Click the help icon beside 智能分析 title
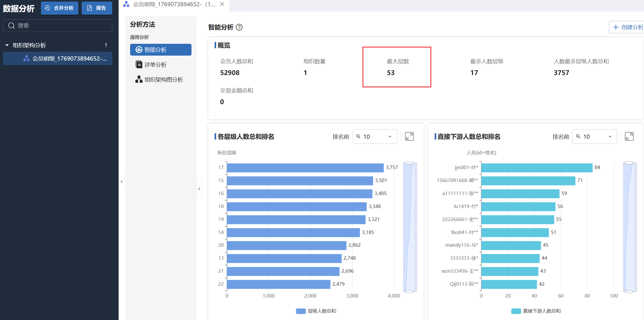The height and width of the screenshot is (320, 644). (239, 27)
